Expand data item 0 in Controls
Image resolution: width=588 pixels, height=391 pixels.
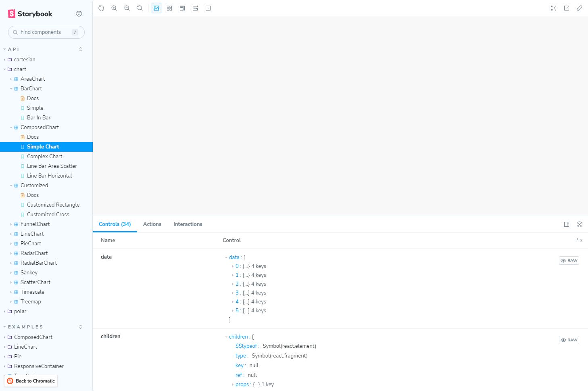233,266
